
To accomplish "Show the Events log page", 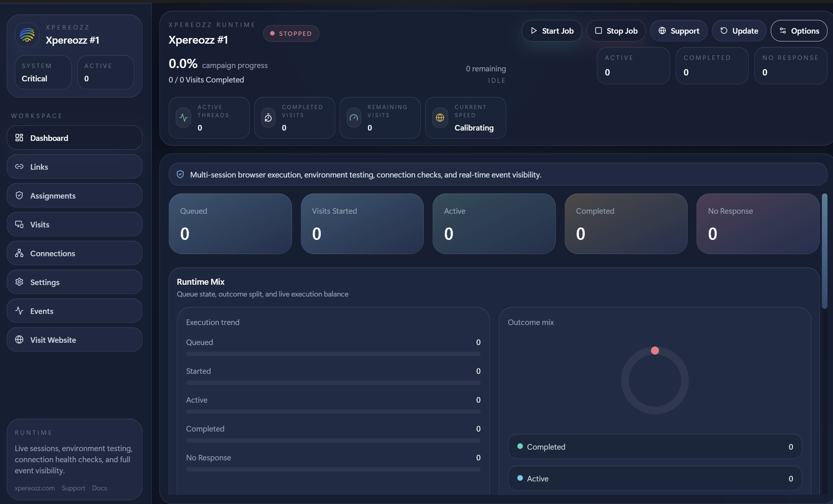I will [x=74, y=311].
